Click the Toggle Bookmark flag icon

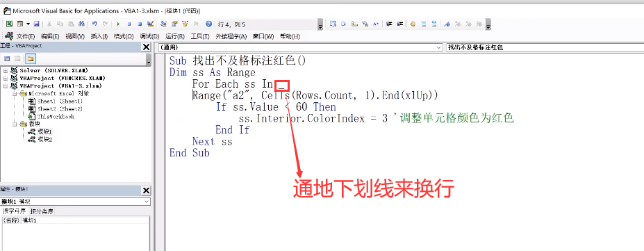pyautogui.click(x=447, y=24)
